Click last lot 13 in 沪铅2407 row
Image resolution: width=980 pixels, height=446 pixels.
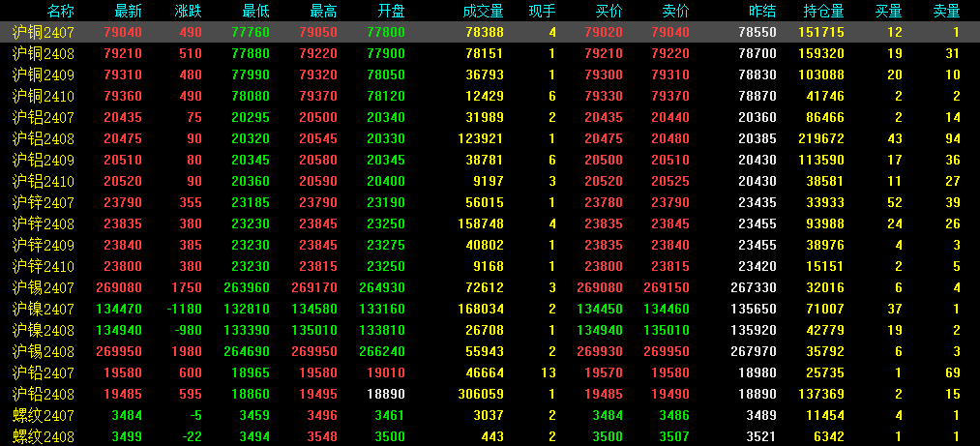point(549,372)
